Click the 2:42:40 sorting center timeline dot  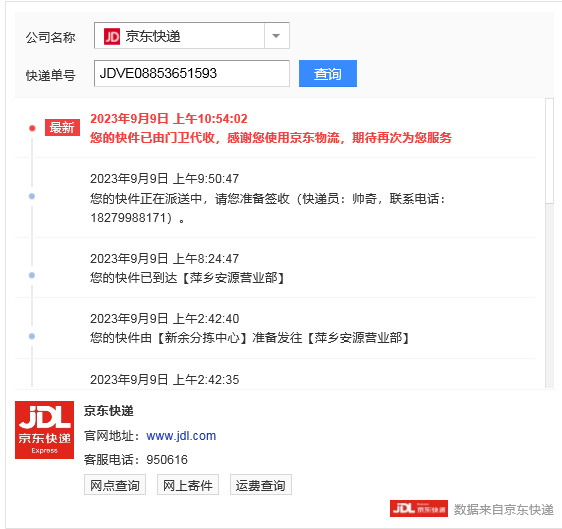(32, 336)
